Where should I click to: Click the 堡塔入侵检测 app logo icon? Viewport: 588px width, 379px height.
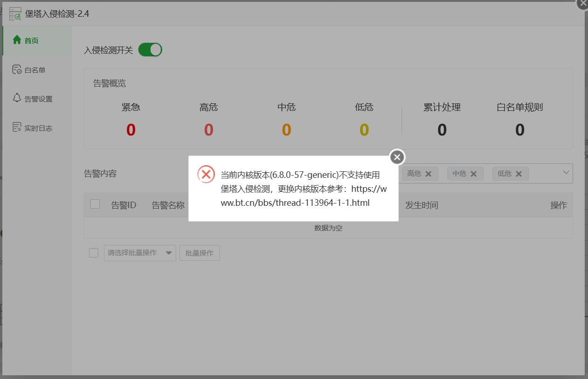point(15,14)
